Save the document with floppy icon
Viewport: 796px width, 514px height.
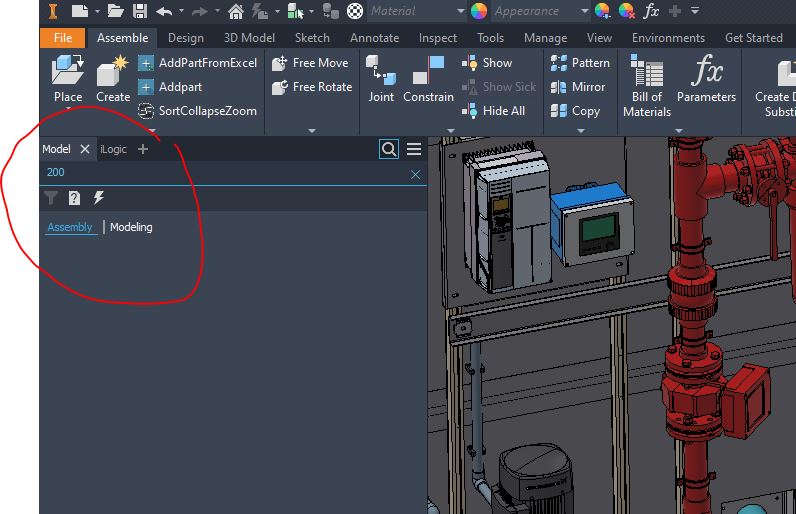pos(140,11)
